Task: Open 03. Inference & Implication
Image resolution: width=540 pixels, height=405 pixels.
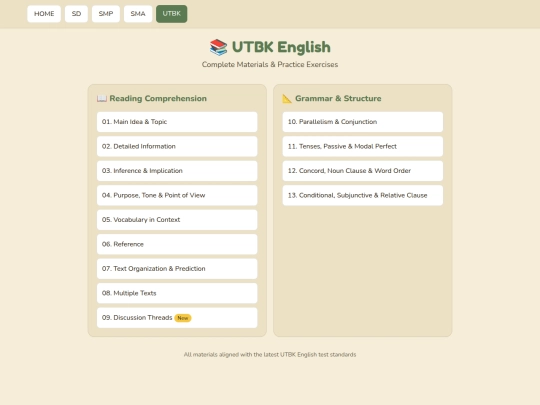Action: click(177, 171)
